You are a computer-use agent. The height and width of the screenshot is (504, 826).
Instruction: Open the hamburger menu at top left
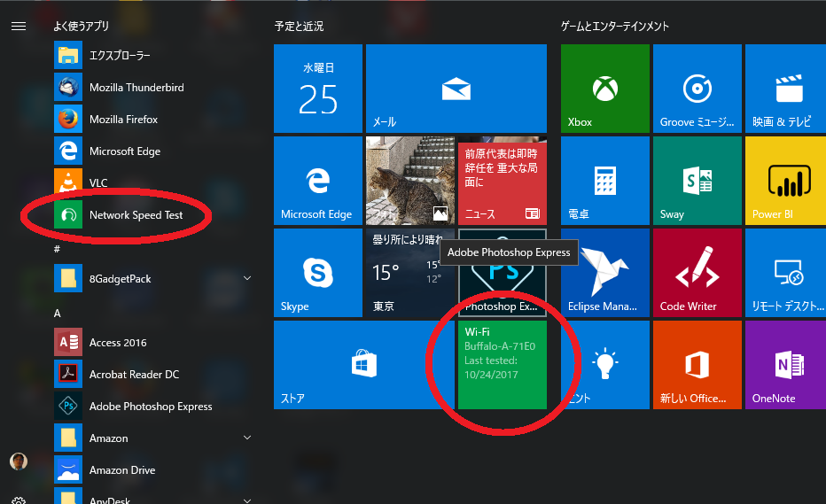click(19, 27)
